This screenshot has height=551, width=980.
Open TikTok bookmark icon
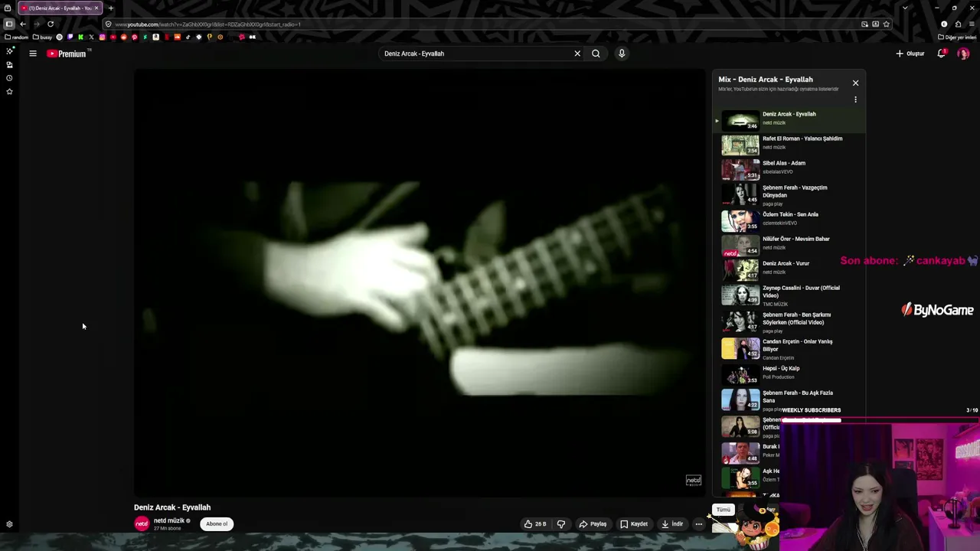coord(188,37)
